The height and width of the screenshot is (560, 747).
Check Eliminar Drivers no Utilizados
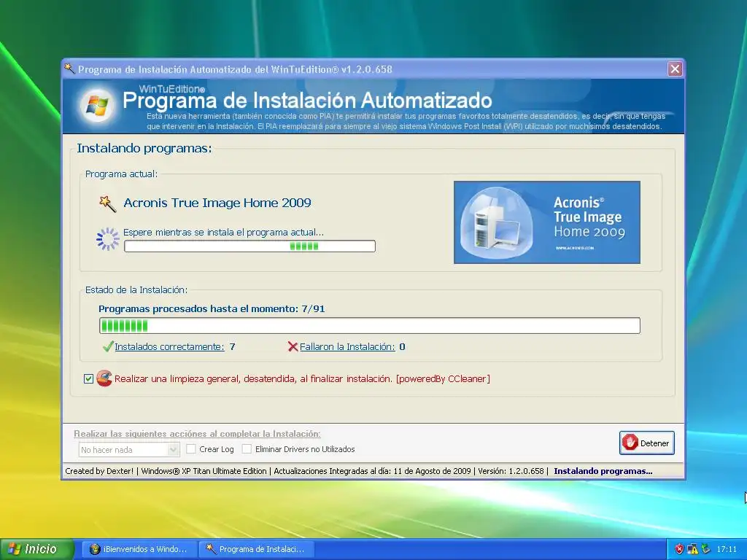pyautogui.click(x=247, y=448)
